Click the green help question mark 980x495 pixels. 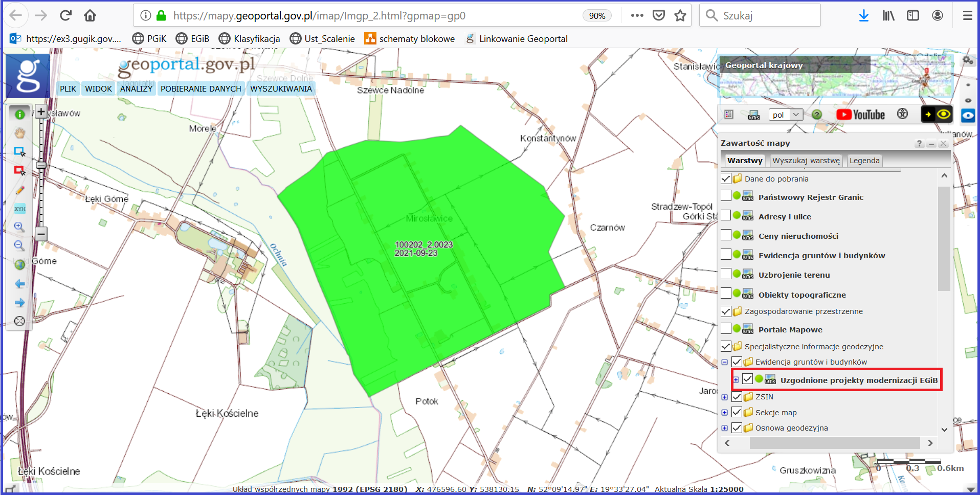[817, 115]
